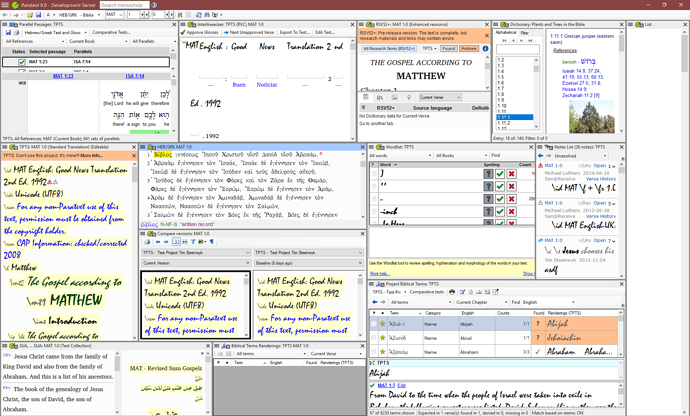Click the back arrow in Notes List
Image resolution: width=690 pixels, height=416 pixels.
point(540,156)
